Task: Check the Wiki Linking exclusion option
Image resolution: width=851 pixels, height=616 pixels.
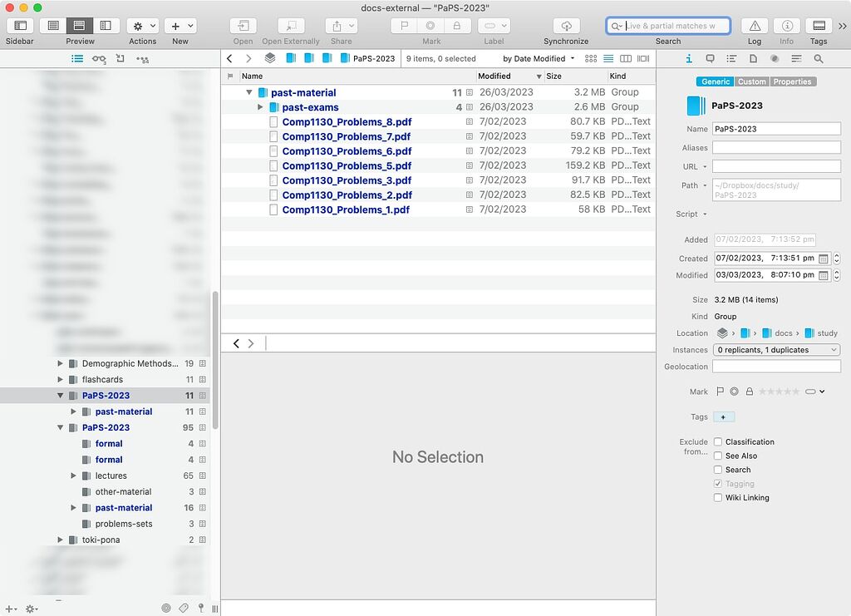Action: (x=718, y=497)
